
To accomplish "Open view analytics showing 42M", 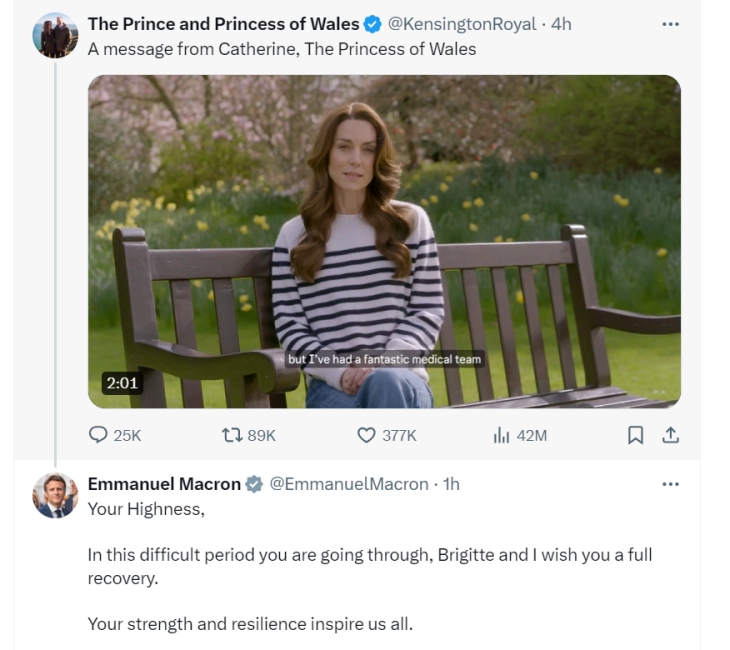I will pos(502,435).
